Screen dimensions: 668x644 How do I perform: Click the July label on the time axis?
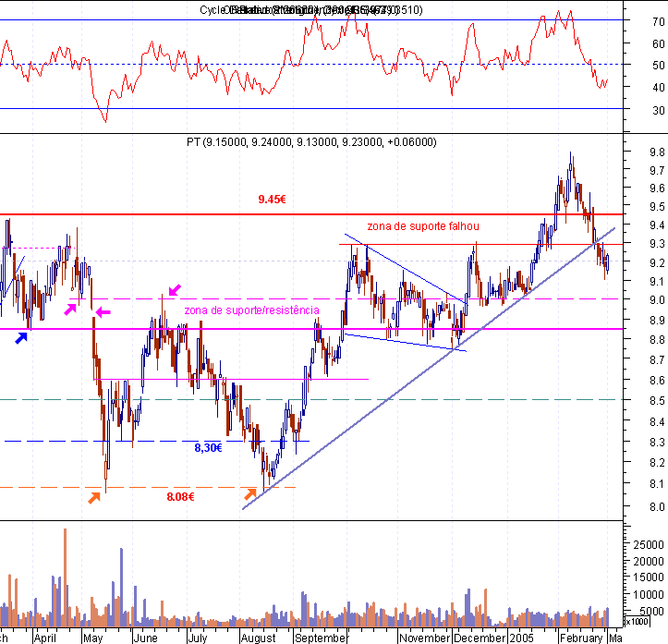pos(198,638)
